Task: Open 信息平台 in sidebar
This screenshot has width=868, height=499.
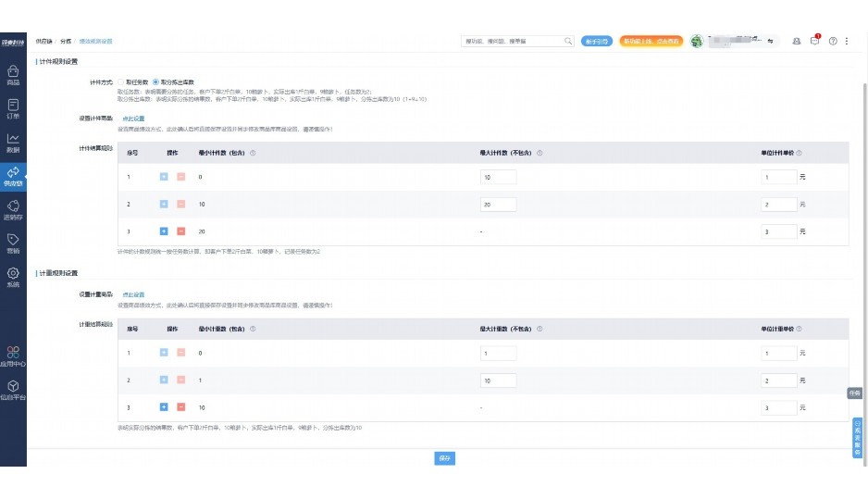Action: pyautogui.click(x=13, y=390)
